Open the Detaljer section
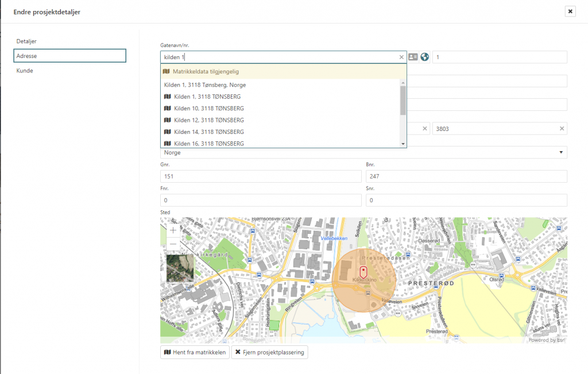588x374 pixels. coord(27,41)
